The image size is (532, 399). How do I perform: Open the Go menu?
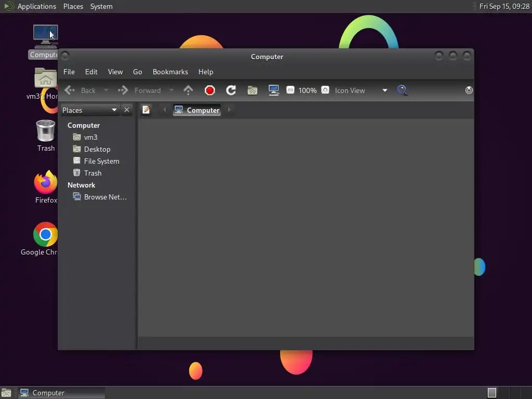coord(137,72)
